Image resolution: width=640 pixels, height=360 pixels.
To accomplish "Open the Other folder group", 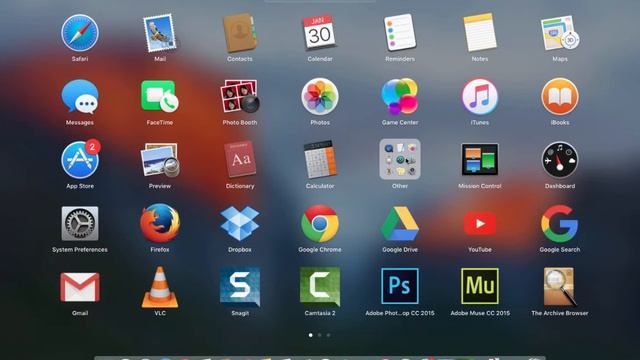I will point(400,159).
